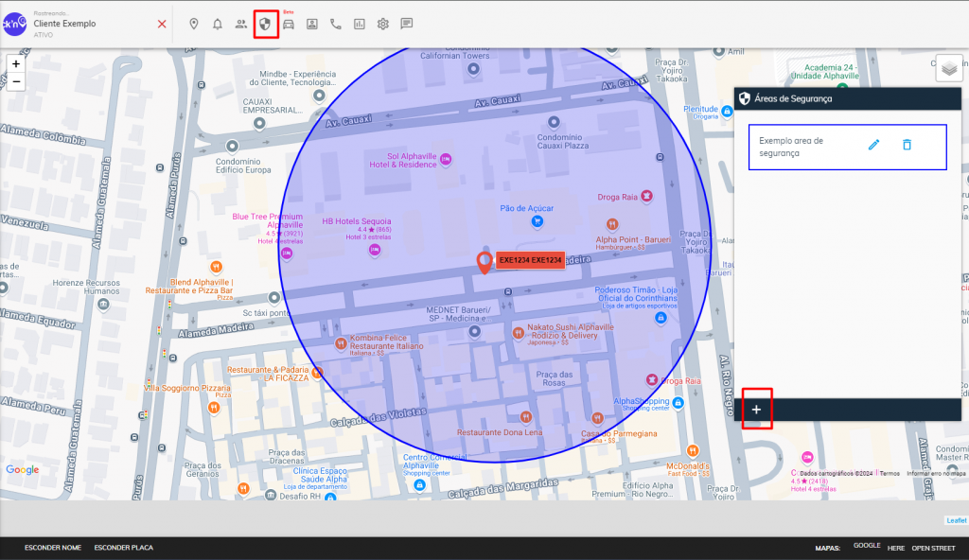Delete Exemplo area de segurança with trash icon
Screen dimensions: 969x560
click(907, 145)
